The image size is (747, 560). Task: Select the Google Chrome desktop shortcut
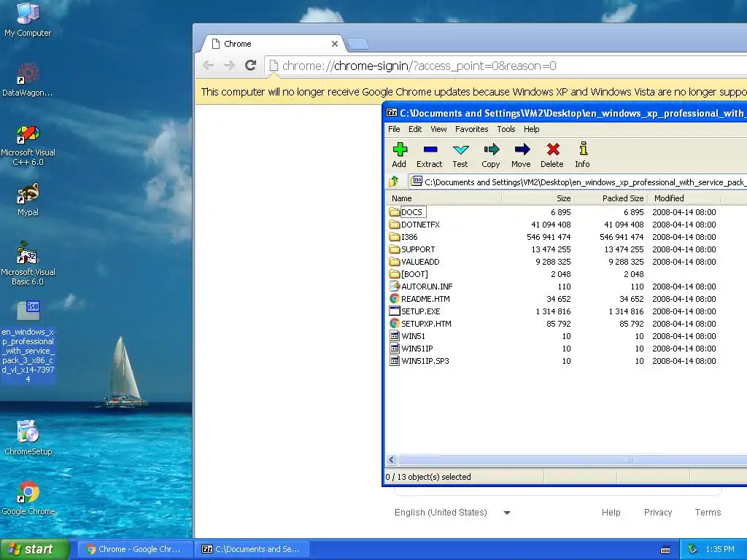point(28,498)
